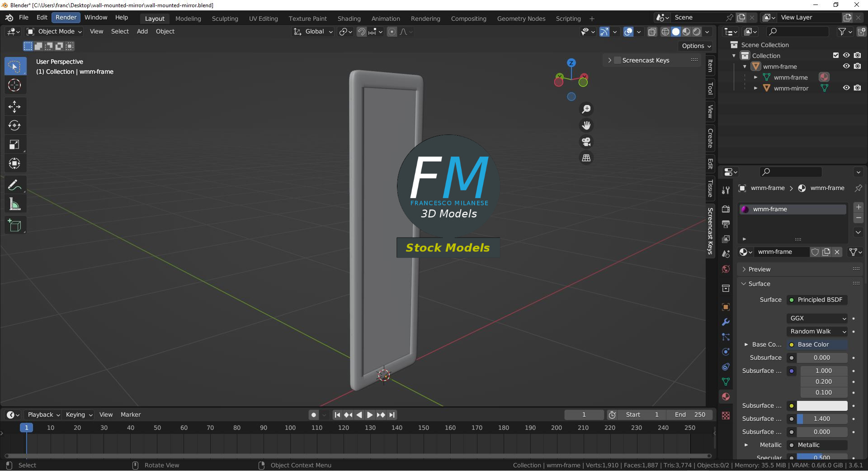Select the Add Cube tool
868x471 pixels.
pyautogui.click(x=14, y=225)
